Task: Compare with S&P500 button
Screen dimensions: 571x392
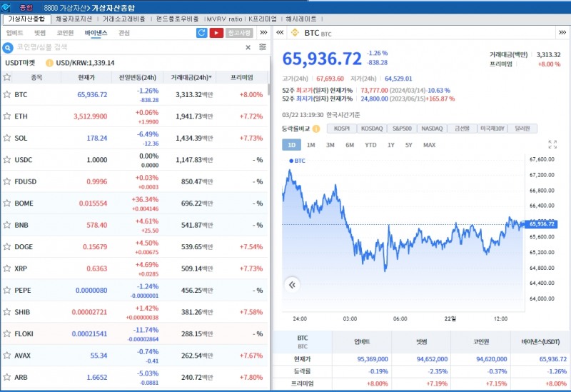Action: 402,129
